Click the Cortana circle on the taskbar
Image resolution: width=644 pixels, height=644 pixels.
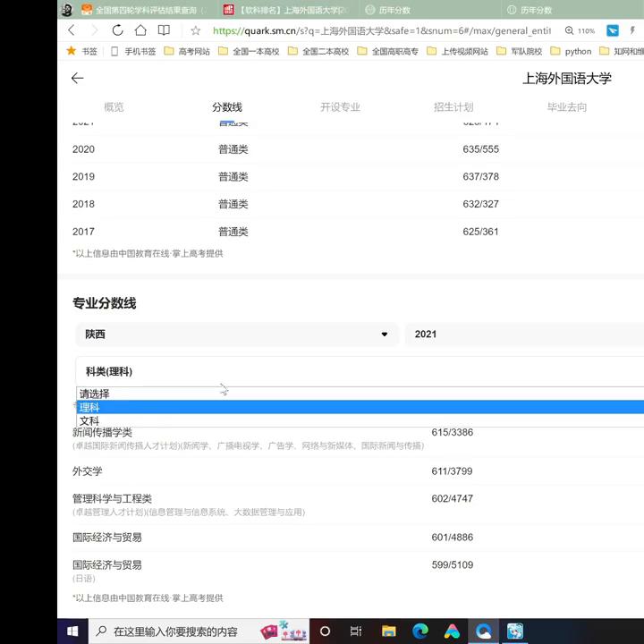[x=325, y=631]
